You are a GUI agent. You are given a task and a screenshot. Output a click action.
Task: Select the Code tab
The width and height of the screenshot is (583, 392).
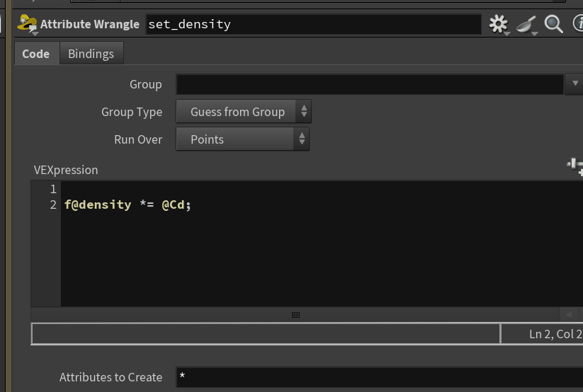35,54
